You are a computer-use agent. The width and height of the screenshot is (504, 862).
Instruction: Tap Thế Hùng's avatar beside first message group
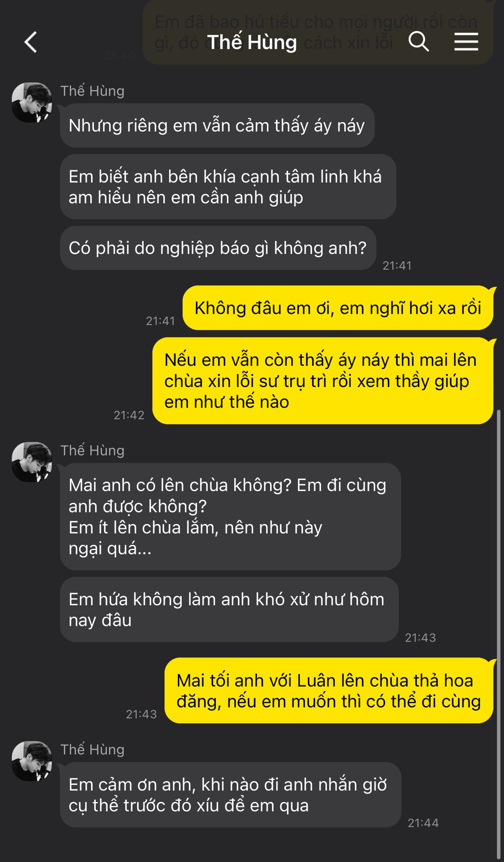click(32, 102)
